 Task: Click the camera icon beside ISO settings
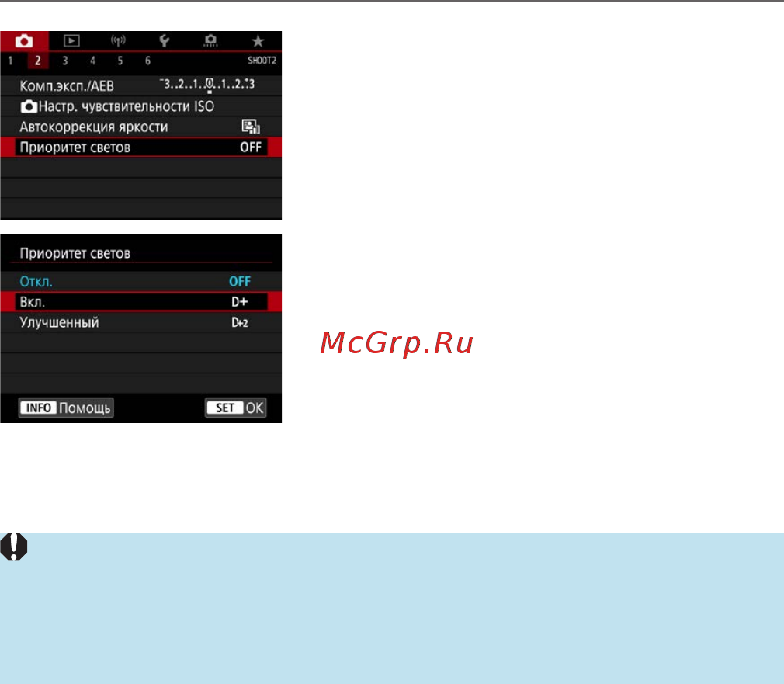pos(29,106)
